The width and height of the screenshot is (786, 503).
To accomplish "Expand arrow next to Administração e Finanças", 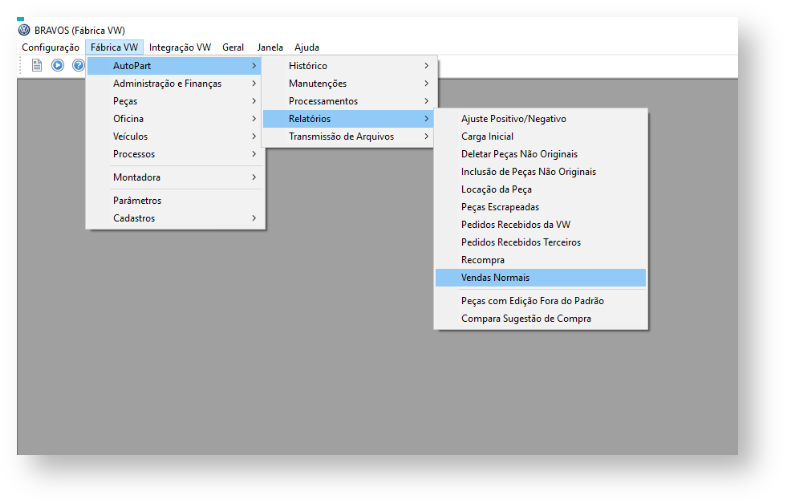I will [254, 83].
